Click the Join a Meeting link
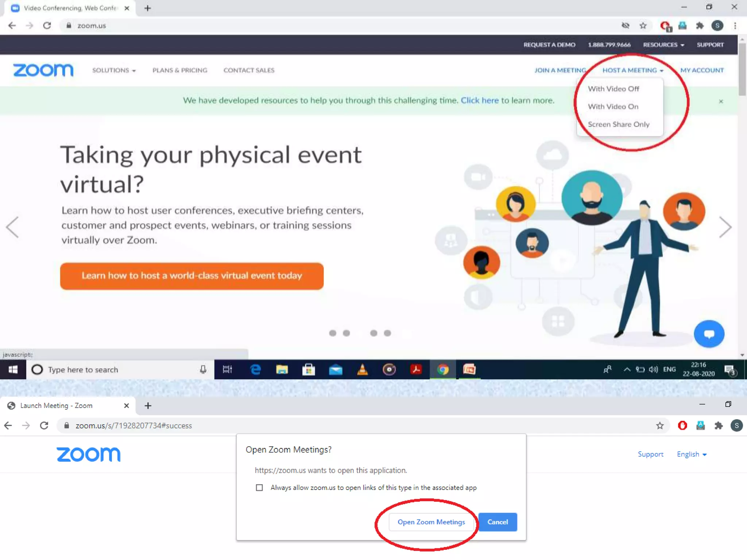This screenshot has height=560, width=747. pyautogui.click(x=560, y=70)
